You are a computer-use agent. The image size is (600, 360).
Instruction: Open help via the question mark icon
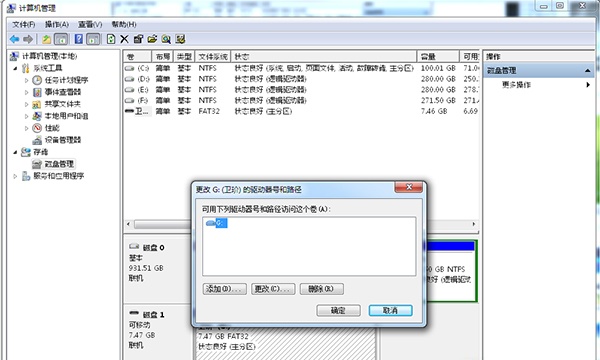click(79, 39)
